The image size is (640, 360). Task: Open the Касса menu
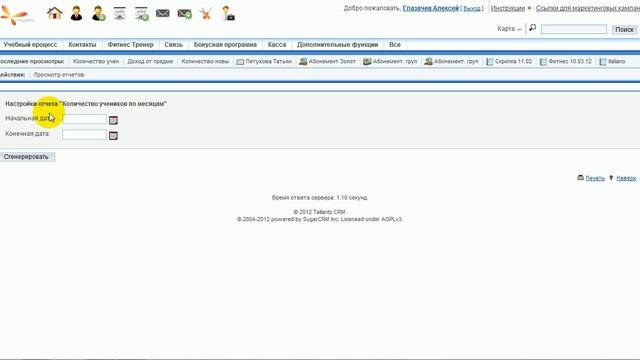click(277, 44)
